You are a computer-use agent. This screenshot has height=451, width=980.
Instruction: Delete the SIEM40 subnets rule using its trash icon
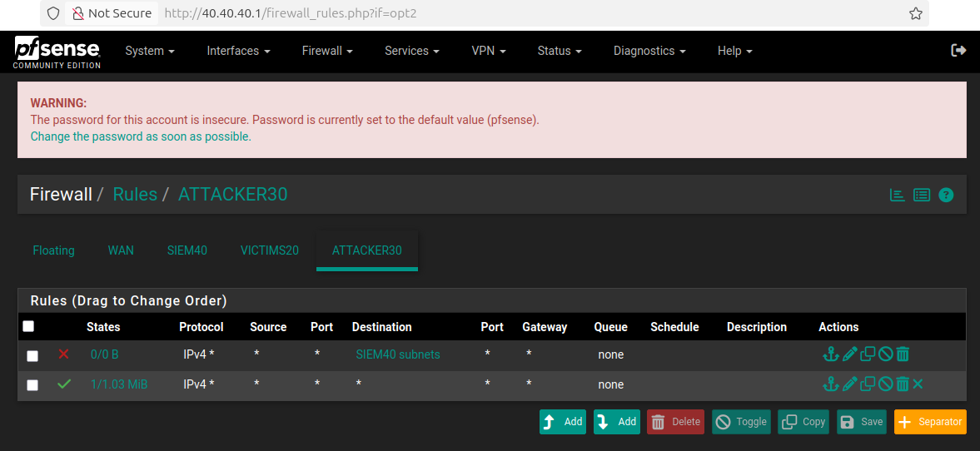pyautogui.click(x=903, y=354)
